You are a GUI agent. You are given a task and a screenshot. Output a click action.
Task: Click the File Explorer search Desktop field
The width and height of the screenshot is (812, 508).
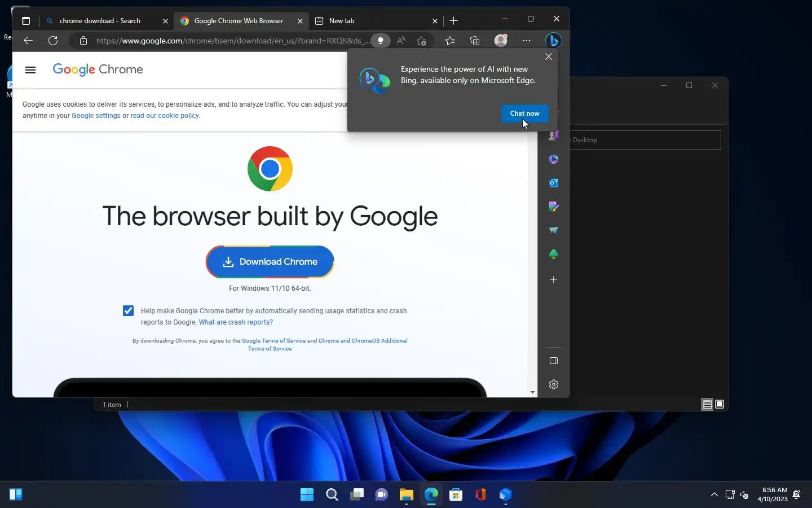coord(646,140)
